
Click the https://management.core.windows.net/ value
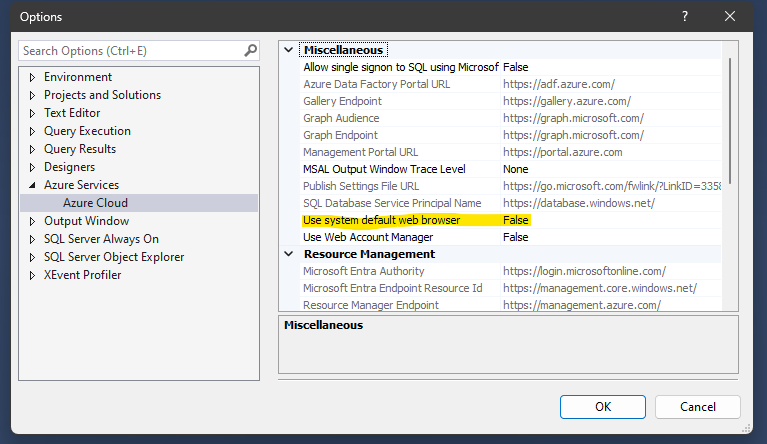(x=600, y=288)
